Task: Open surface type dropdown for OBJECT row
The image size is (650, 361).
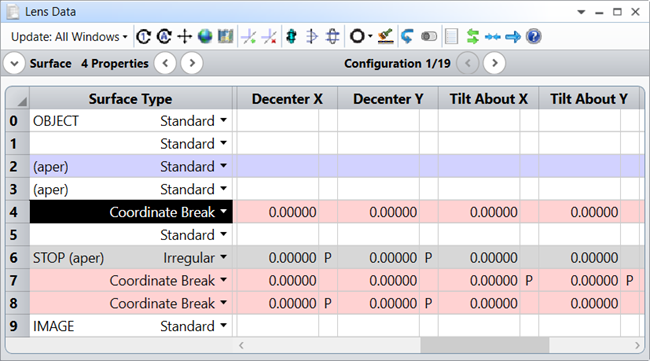Action: coord(223,121)
